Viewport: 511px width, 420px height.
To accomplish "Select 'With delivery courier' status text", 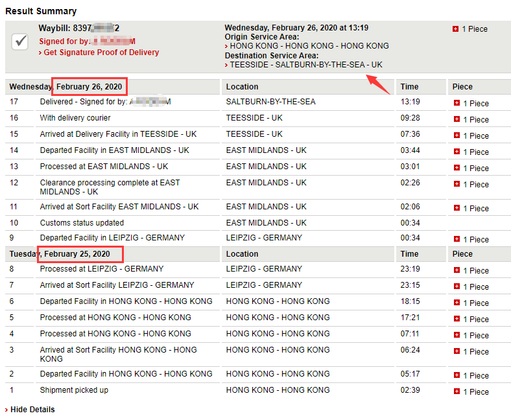I will tap(75, 118).
